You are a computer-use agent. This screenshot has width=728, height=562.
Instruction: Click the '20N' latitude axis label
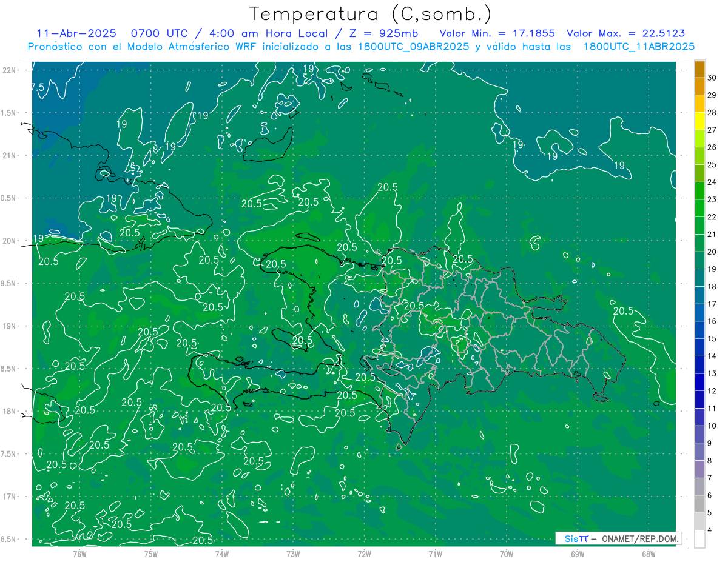[8, 241]
